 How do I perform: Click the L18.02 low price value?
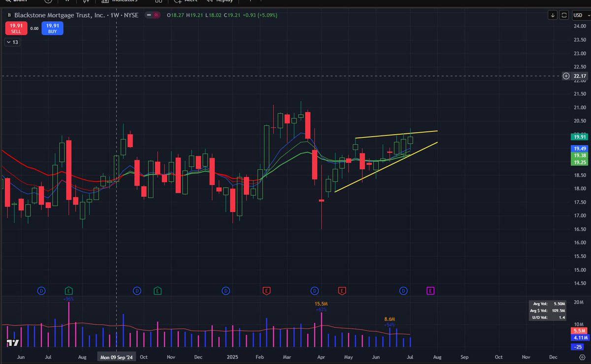pos(213,15)
